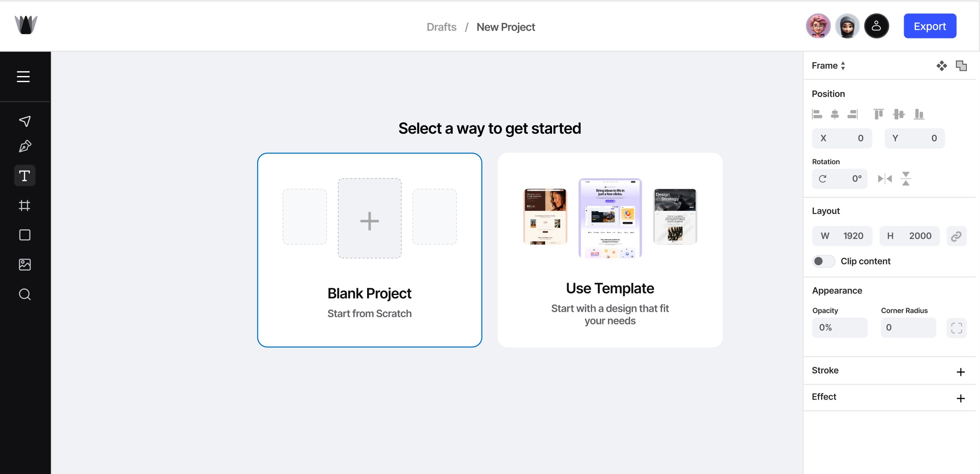Screen dimensions: 980x474
Task: Open the Search tool in sidebar
Action: click(24, 294)
